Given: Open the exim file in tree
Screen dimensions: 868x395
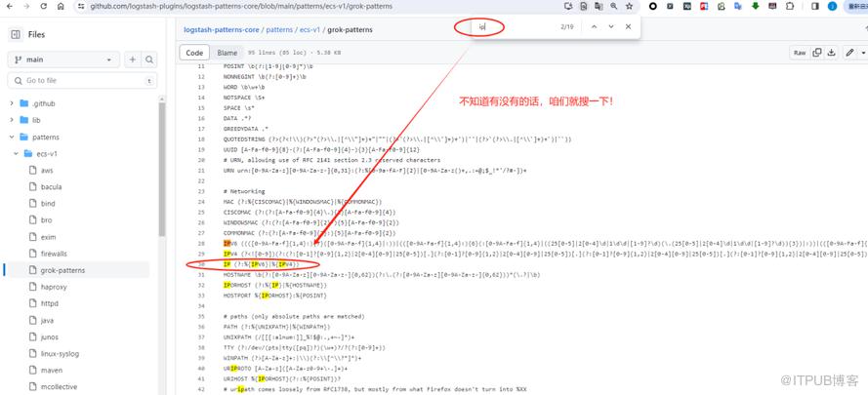Looking at the screenshot, I should pyautogui.click(x=48, y=237).
